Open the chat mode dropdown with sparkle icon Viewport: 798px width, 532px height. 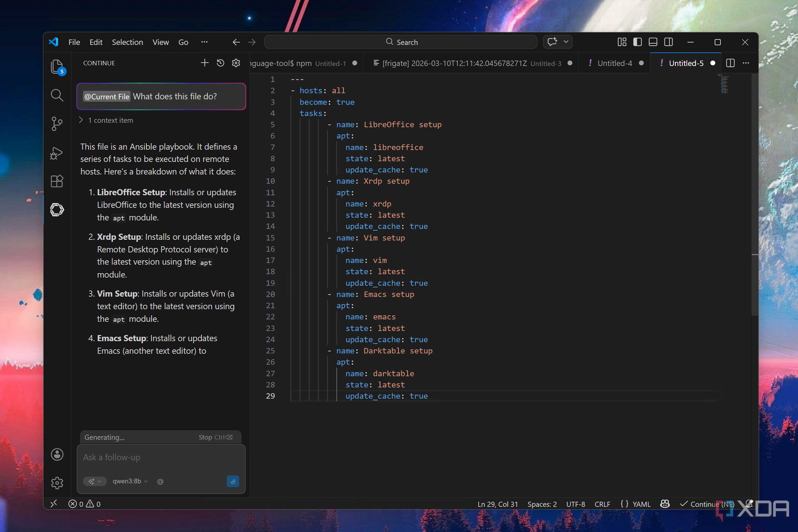pos(95,481)
